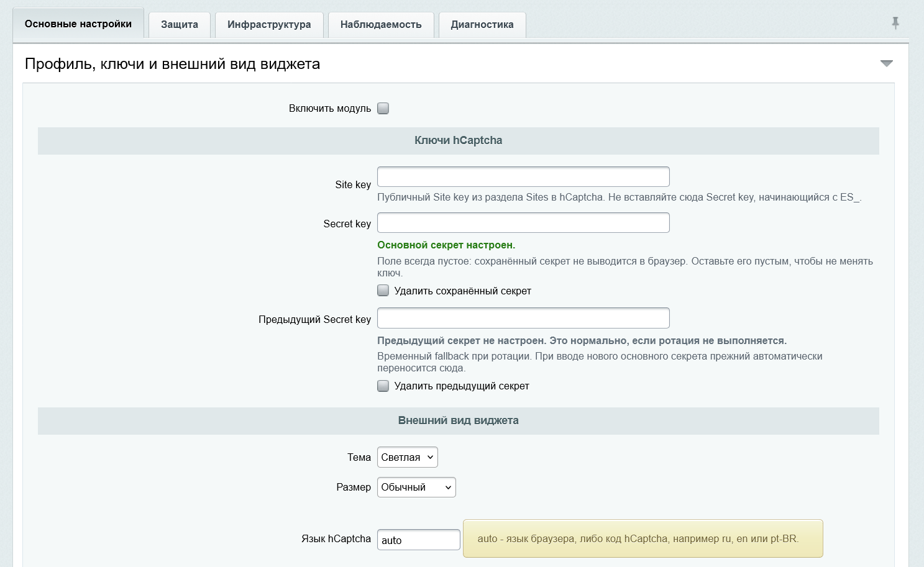
Task: Open the Инфраструктура tab
Action: tap(269, 25)
